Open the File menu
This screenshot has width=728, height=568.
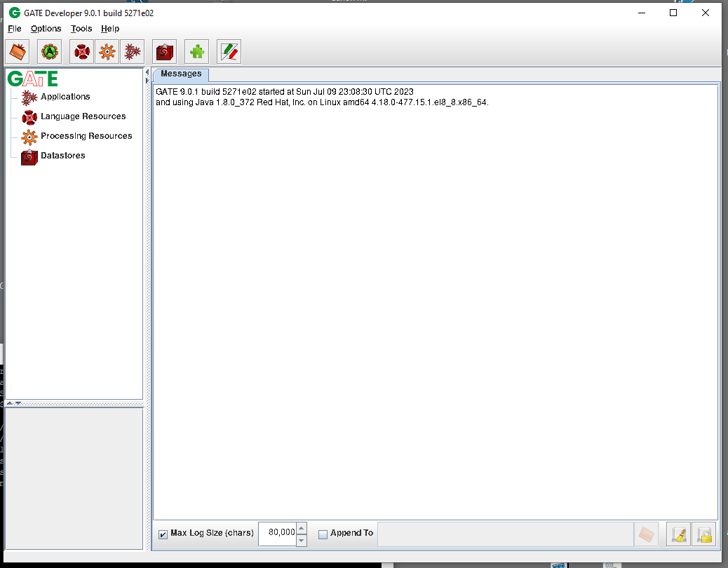tap(15, 29)
